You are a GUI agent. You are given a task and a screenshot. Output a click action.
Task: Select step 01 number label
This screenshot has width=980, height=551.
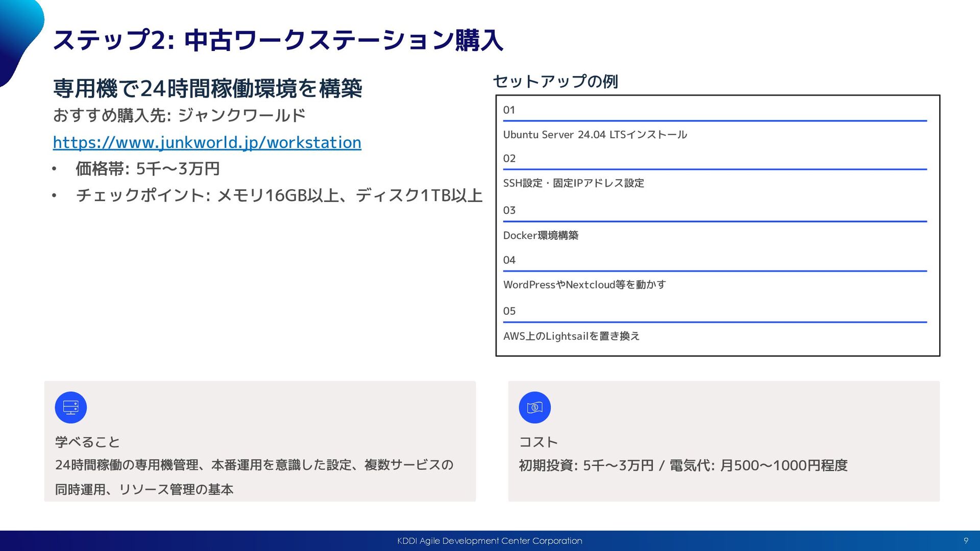coord(509,110)
